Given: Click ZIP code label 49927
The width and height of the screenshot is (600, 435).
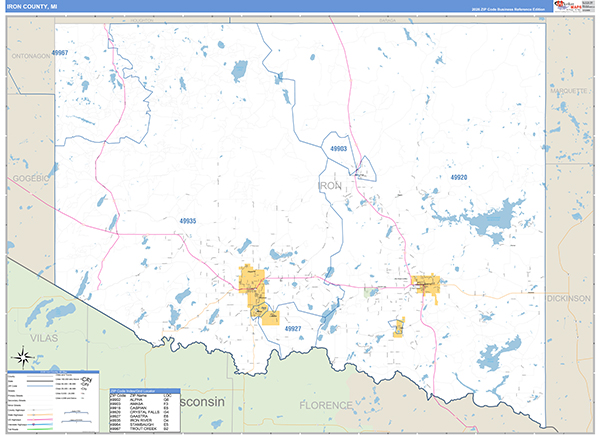Looking at the screenshot, I should pos(293,328).
